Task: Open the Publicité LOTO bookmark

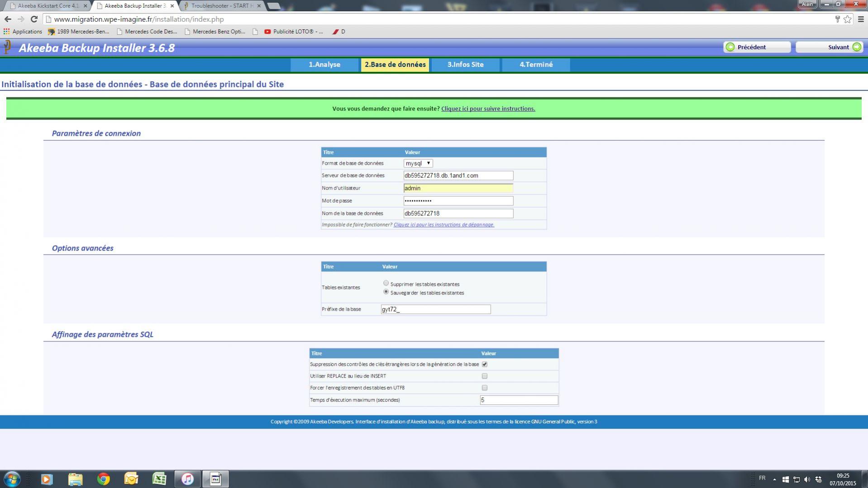Action: tap(294, 32)
